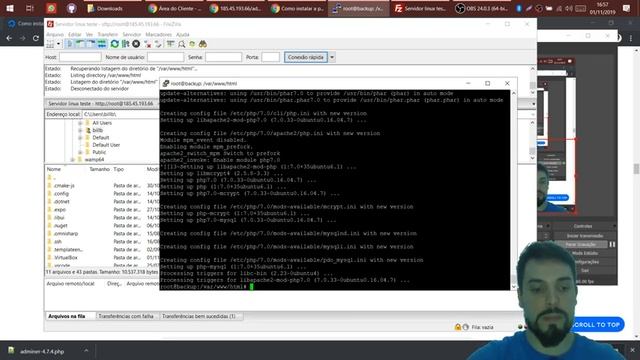640x360 pixels.
Task: Open the Site Manager dropdown arrow
Action: click(58, 44)
